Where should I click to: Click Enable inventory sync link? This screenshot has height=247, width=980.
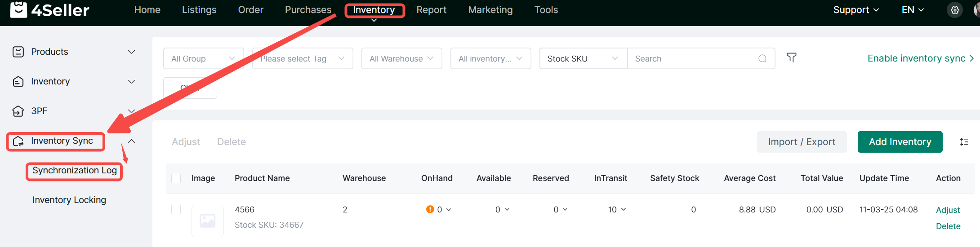click(x=920, y=58)
